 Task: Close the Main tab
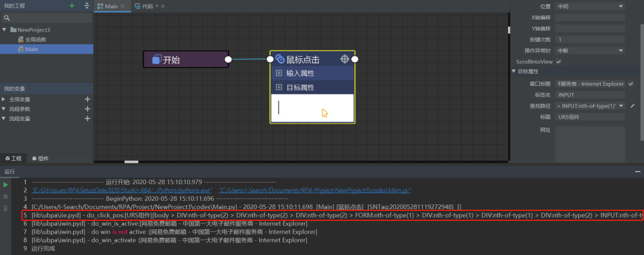[123, 6]
